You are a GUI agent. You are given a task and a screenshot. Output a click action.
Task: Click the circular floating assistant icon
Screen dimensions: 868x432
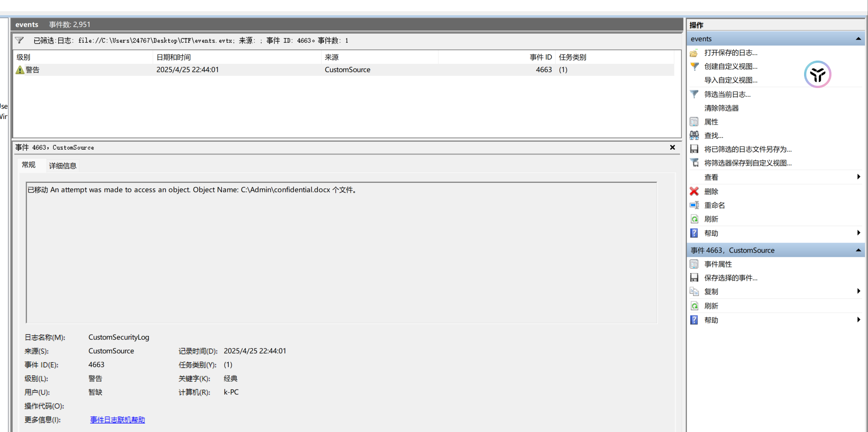817,74
